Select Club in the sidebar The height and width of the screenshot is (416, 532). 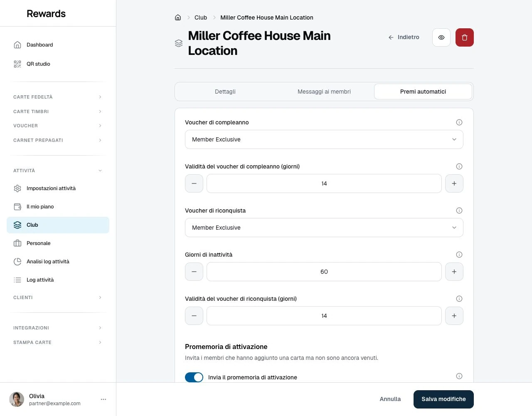(x=58, y=225)
